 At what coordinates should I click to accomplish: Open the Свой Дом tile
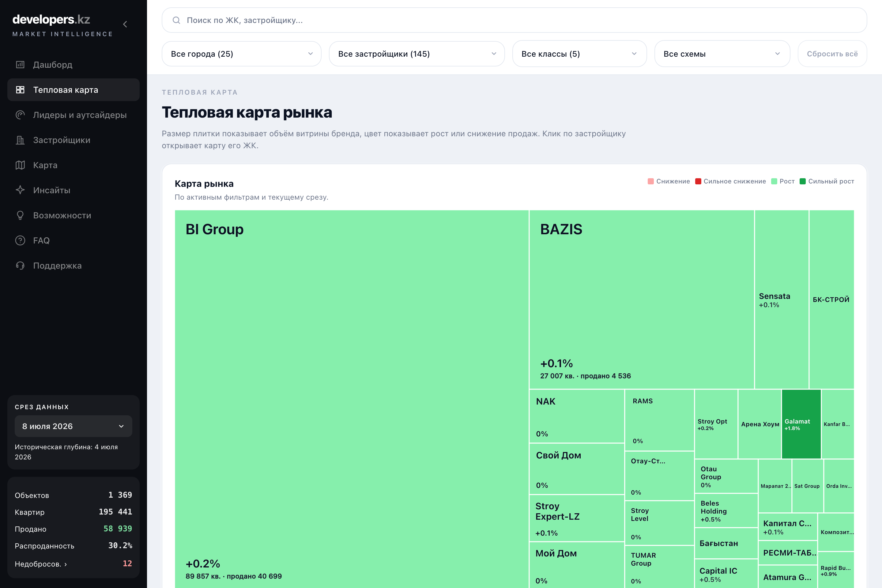(x=577, y=469)
